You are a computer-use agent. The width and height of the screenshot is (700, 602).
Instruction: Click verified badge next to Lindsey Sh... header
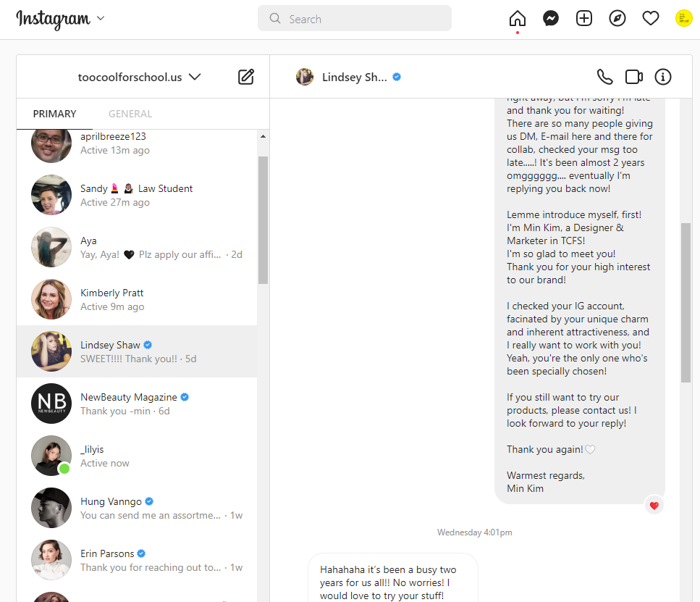(x=397, y=77)
